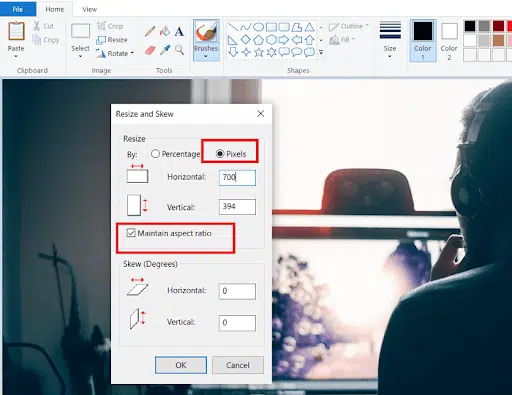The width and height of the screenshot is (512, 395).
Task: Close the Resize and Skew dialog
Action: (261, 114)
